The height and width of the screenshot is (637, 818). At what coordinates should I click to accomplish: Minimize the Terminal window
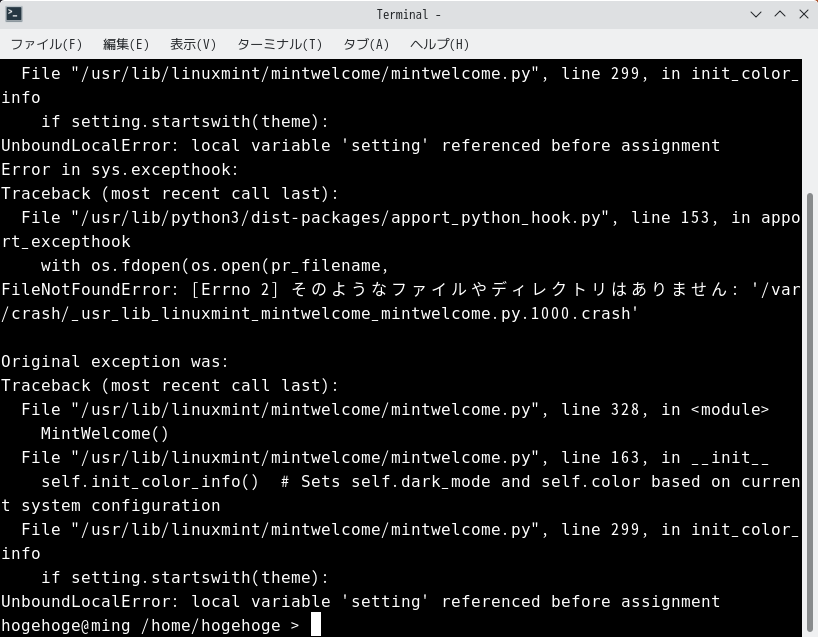click(x=755, y=14)
